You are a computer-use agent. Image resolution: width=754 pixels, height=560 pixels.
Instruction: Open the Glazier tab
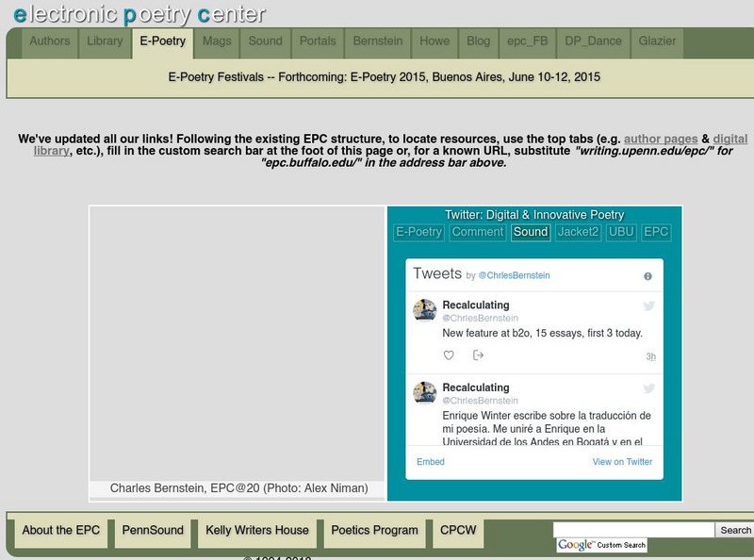657,41
